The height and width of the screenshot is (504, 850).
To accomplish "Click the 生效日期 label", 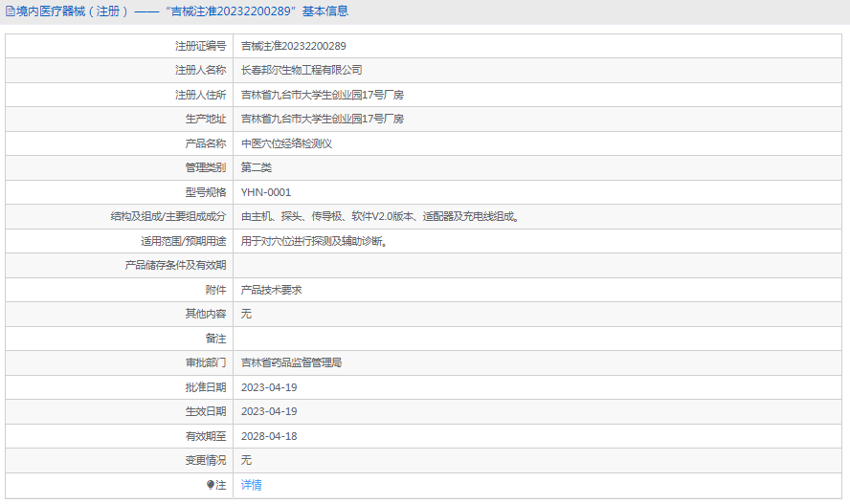I will click(206, 411).
